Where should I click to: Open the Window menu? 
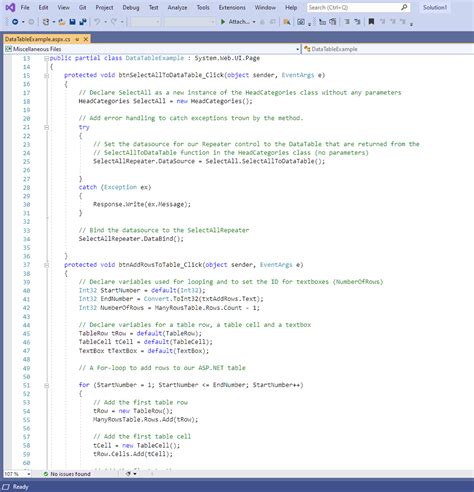265,7
